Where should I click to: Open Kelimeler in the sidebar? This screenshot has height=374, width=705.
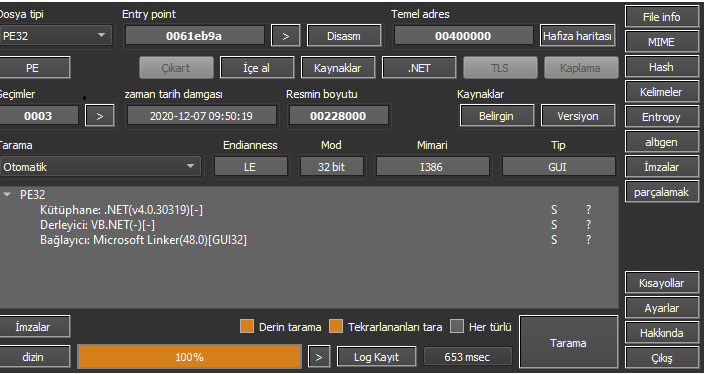pos(661,92)
